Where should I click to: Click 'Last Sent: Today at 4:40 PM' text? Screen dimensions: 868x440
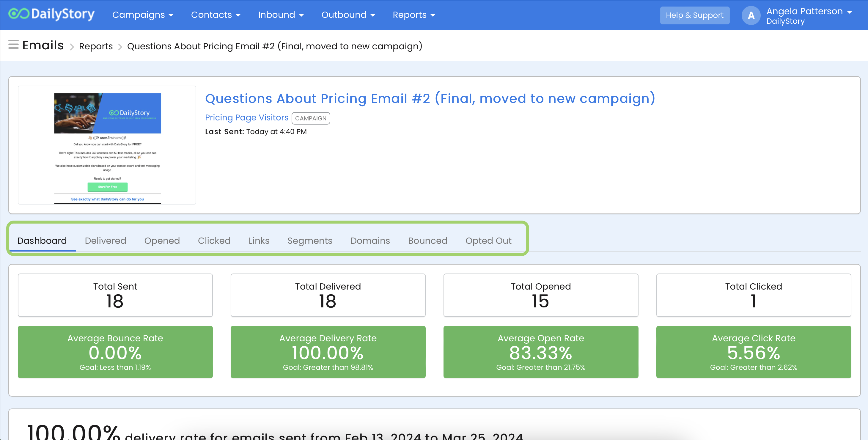[256, 132]
